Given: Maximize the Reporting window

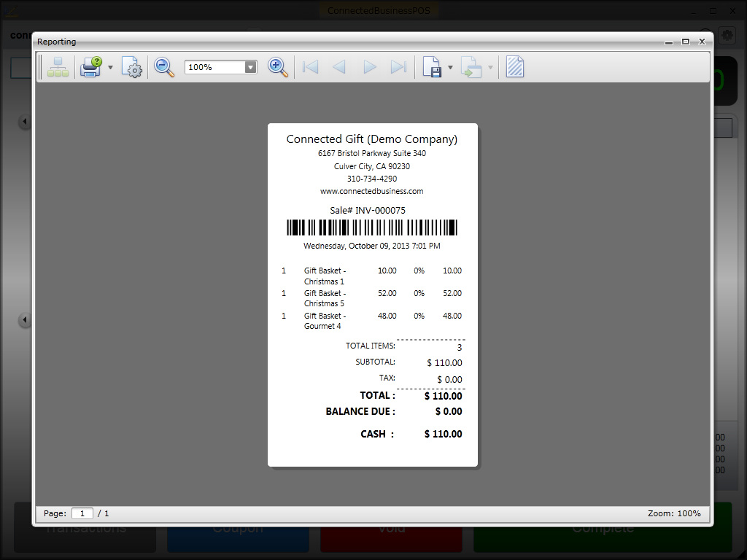Looking at the screenshot, I should tap(686, 42).
